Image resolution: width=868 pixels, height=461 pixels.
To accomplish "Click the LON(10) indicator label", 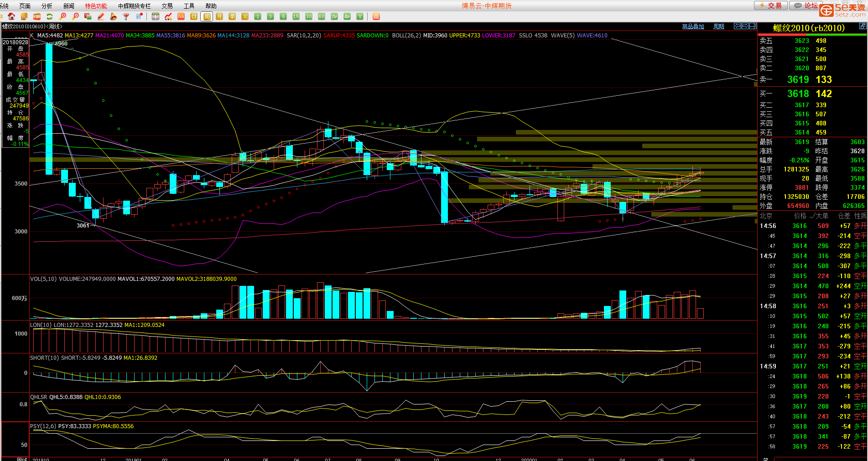I will click(41, 325).
